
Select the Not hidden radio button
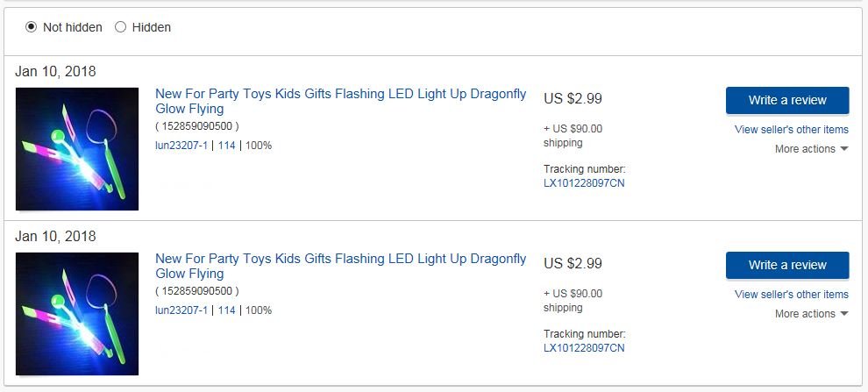(31, 27)
